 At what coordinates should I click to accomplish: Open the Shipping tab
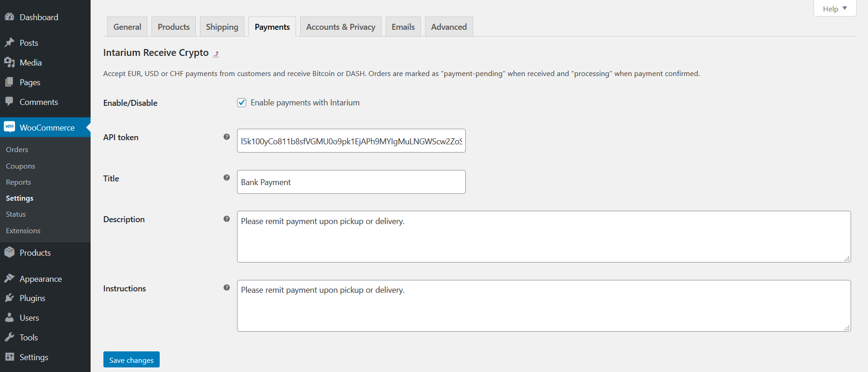[x=222, y=27]
